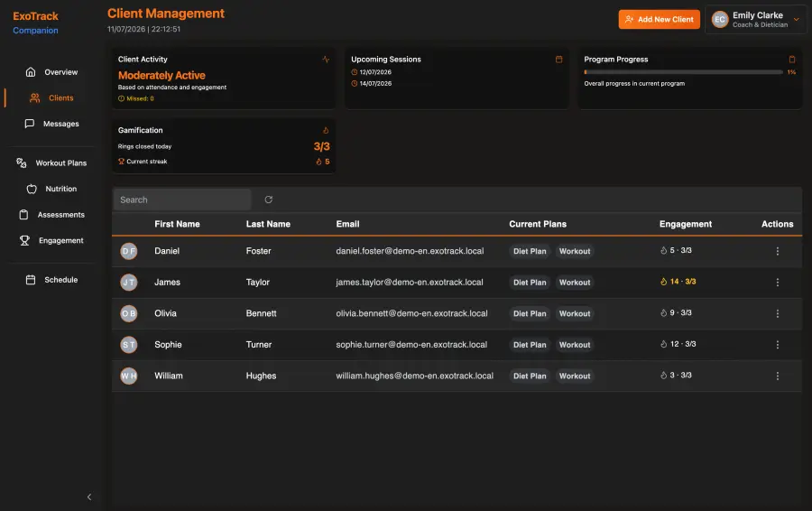
Task: Open James Taylor's Workout tag
Action: (575, 283)
